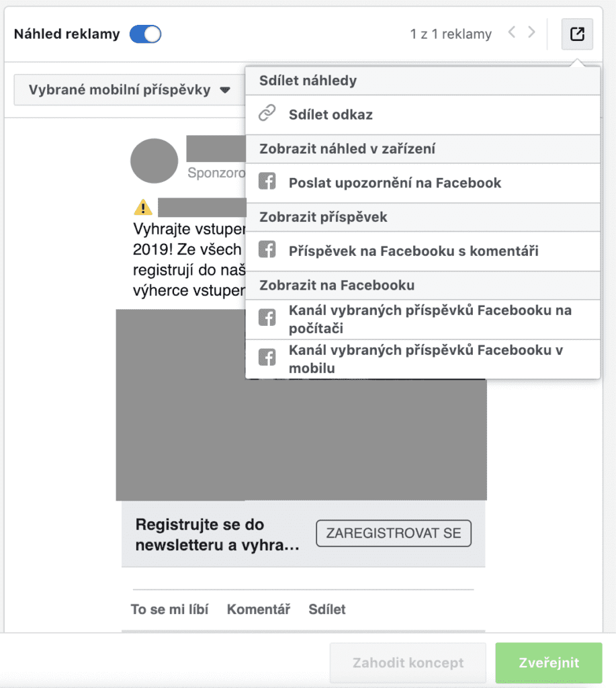Click the Zahodit koncept button
This screenshot has width=616, height=688.
coord(408,662)
